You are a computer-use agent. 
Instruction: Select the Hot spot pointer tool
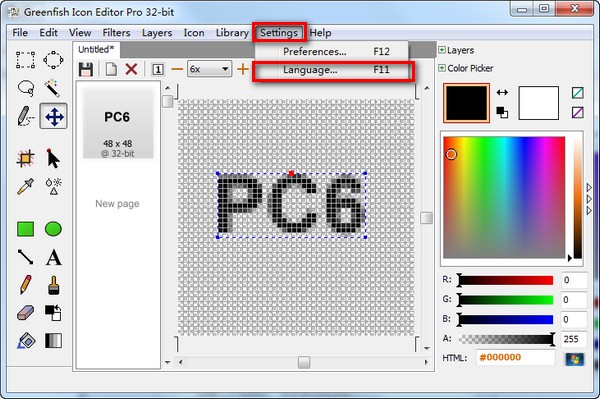(x=53, y=158)
